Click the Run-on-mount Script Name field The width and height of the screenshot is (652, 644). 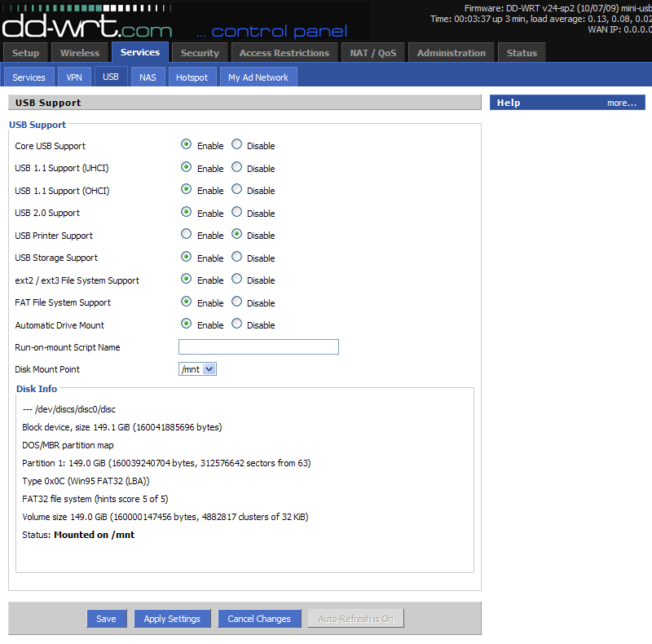258,346
